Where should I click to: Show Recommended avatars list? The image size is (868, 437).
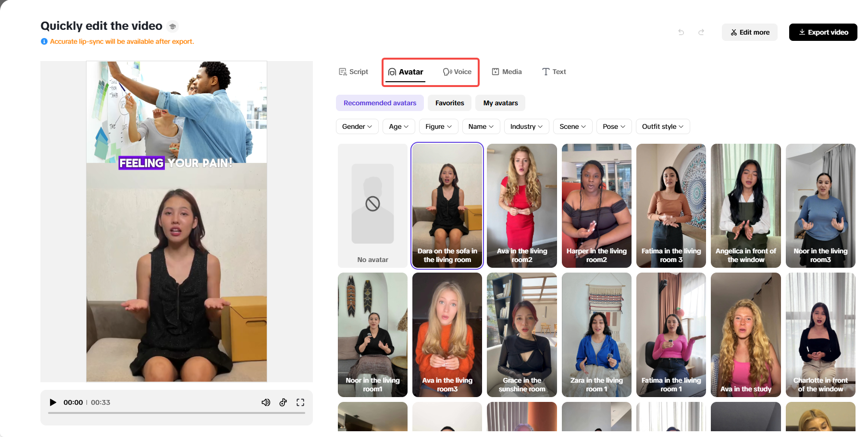click(x=380, y=103)
